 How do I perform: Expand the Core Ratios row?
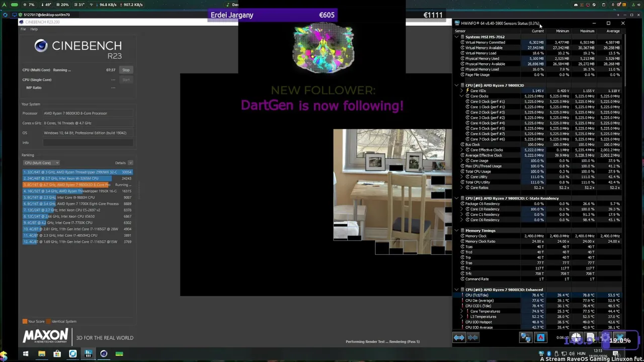tap(462, 188)
